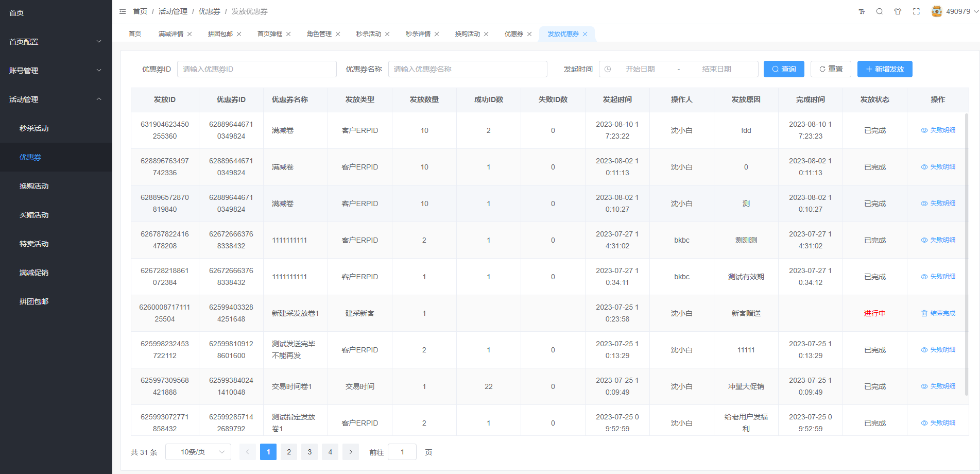Open the 10条/页 page size dropdown

point(198,452)
